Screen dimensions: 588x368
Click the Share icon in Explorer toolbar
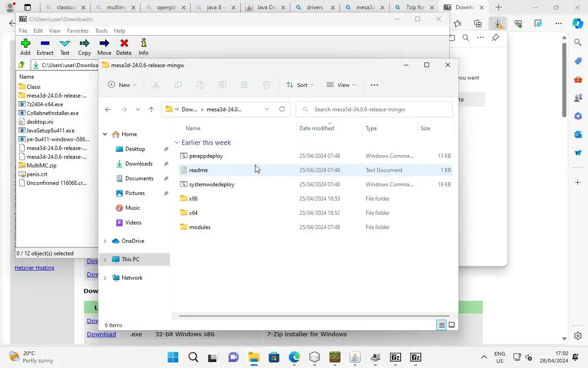tap(244, 85)
